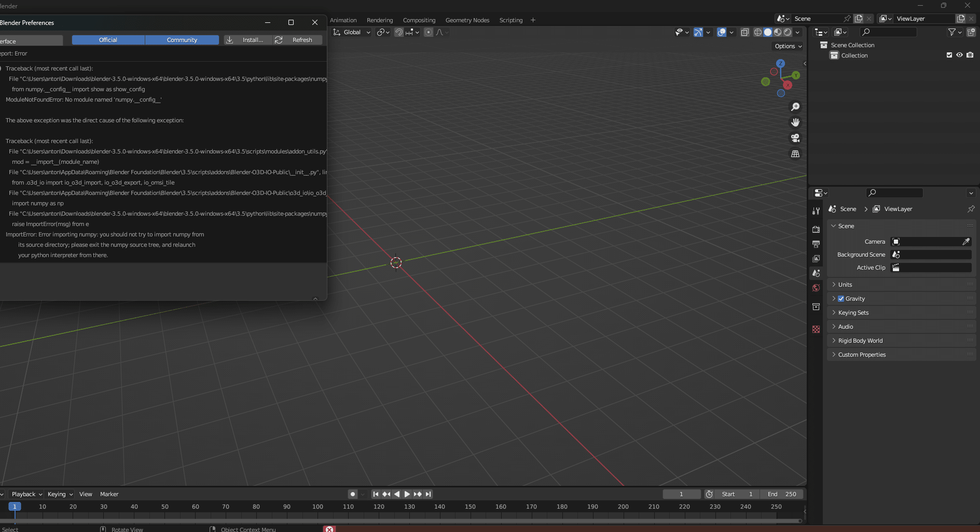The image size is (980, 532).
Task: Click the zoom magnifier in viewport gizmos
Action: pos(795,107)
